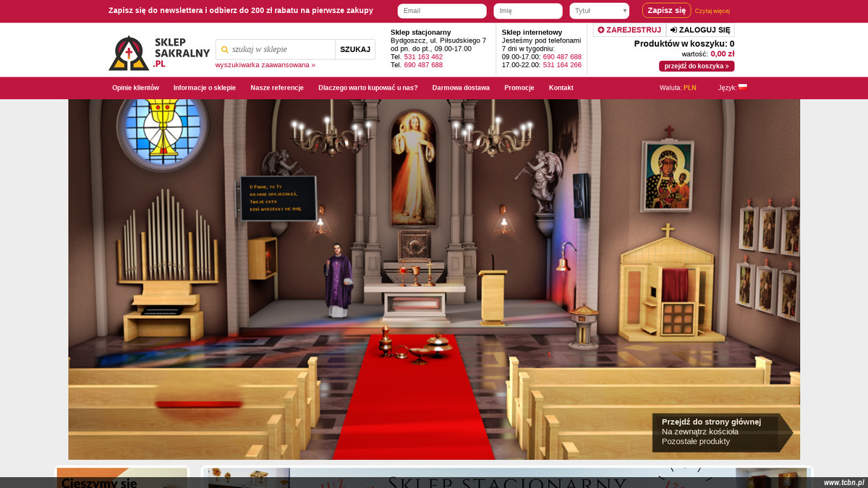Open the Kontakt page
The height and width of the screenshot is (488, 868).
(x=561, y=87)
